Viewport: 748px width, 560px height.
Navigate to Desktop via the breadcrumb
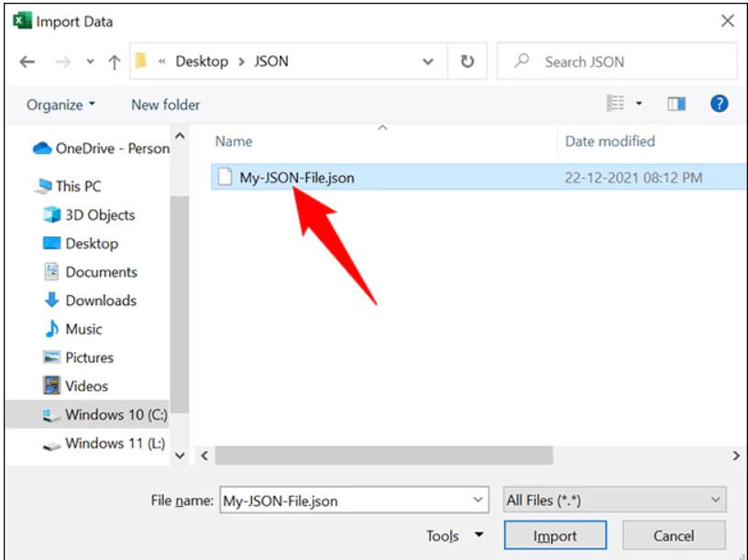[x=202, y=60]
